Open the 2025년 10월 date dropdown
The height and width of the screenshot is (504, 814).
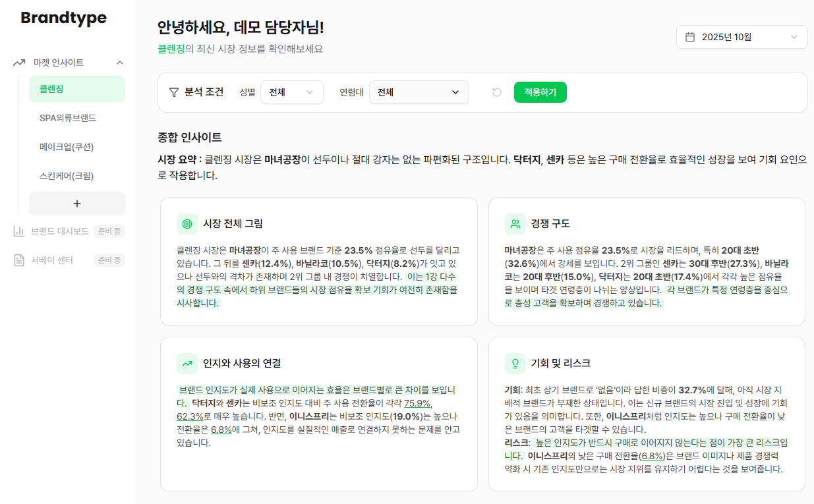point(741,37)
